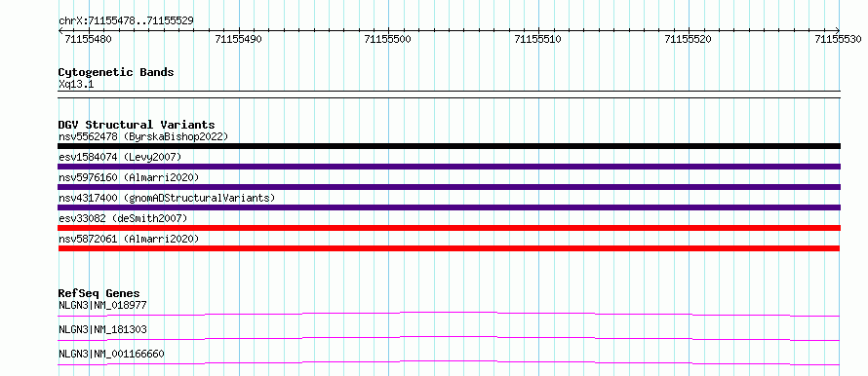The image size is (868, 376).
Task: Open variant esv33082 (deSmith2007) label
Action: click(123, 218)
